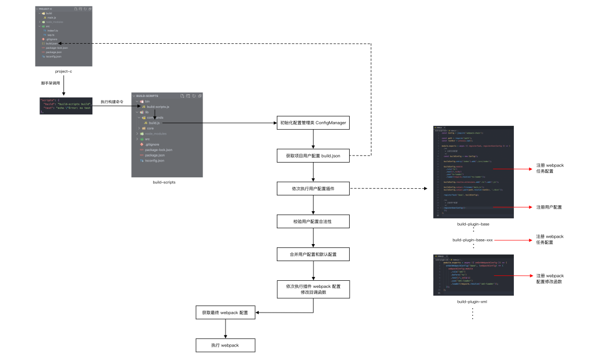Expand node_modules folder in PROJECT-C tree
This screenshot has width=591, height=364.
39,22
